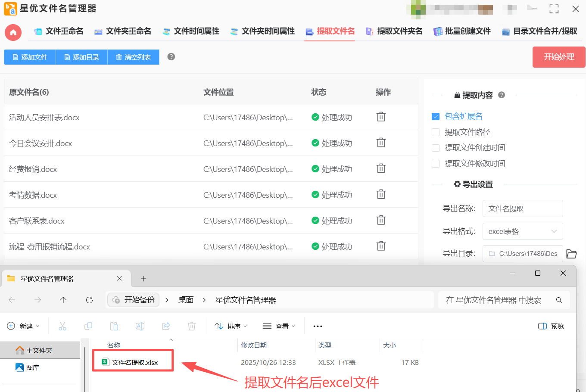Click 桌面 in the breadcrumb path
Image resolution: width=586 pixels, height=392 pixels.
coord(186,300)
